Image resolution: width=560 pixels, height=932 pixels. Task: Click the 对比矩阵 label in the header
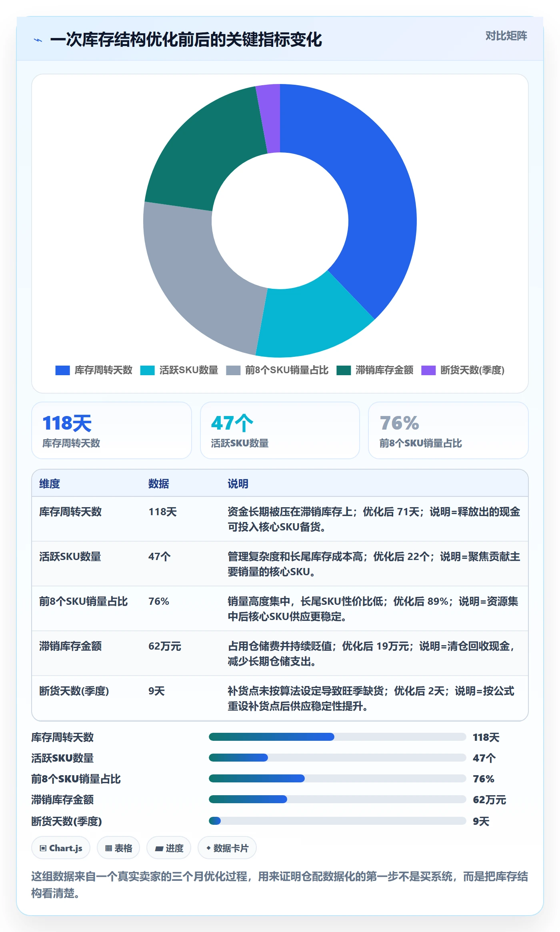[x=506, y=36]
